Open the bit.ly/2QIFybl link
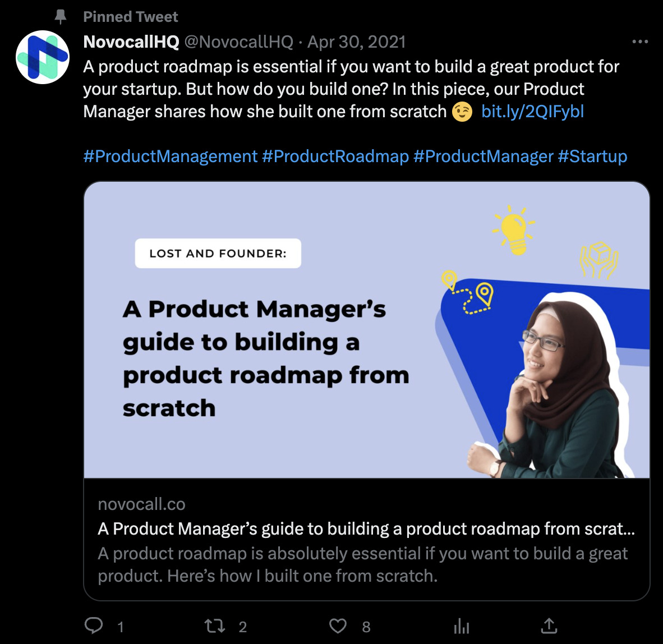The image size is (663, 644). coord(532,111)
